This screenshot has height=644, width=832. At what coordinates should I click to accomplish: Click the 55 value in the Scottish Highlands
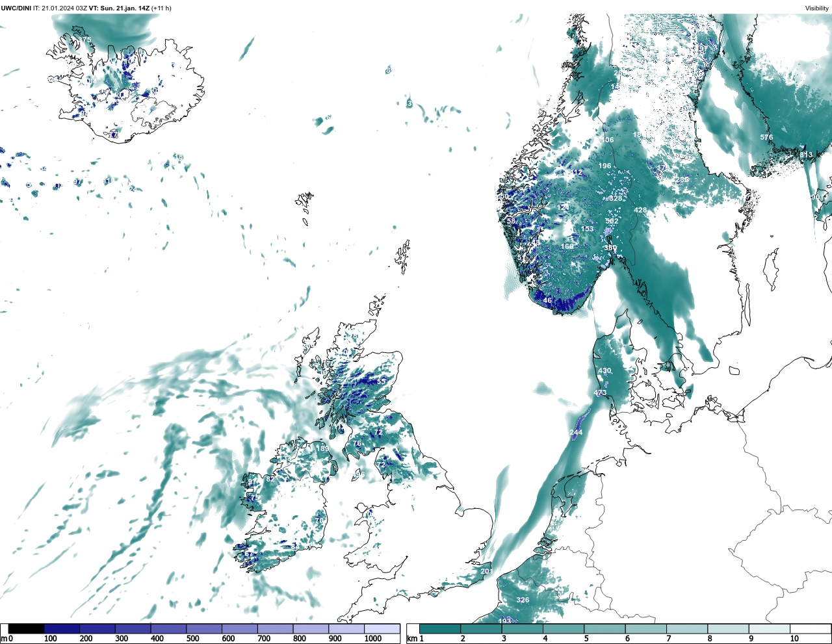click(381, 381)
